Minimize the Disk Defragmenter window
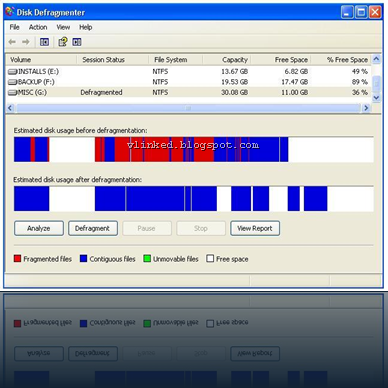 pos(347,12)
